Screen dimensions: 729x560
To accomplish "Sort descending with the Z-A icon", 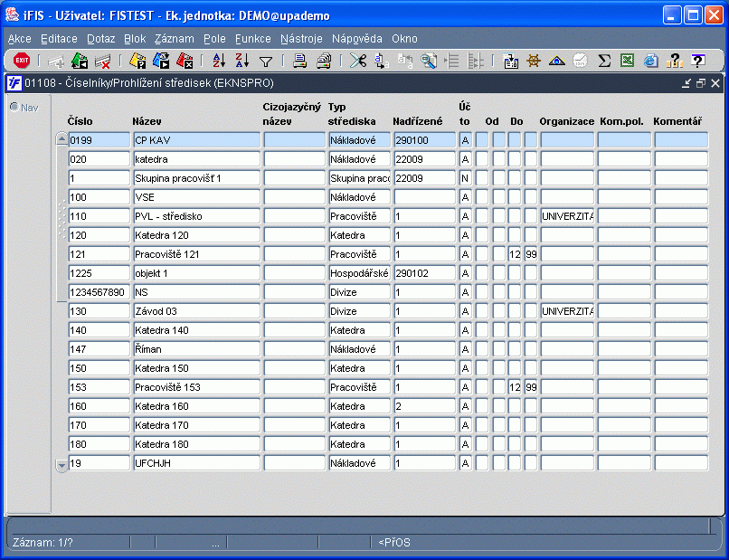I will pyautogui.click(x=242, y=61).
